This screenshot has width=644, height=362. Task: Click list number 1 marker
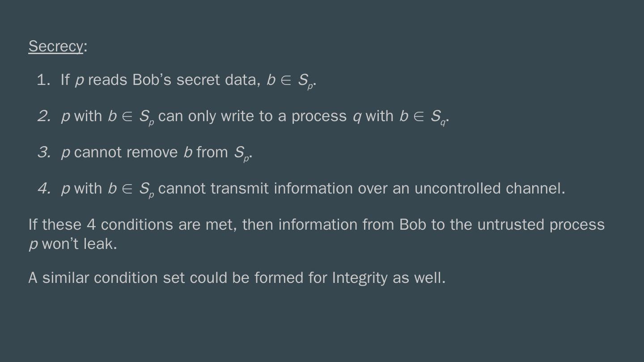pyautogui.click(x=43, y=80)
